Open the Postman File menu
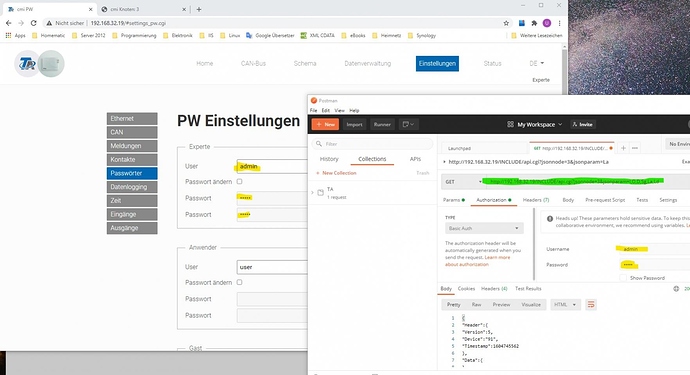 click(313, 110)
